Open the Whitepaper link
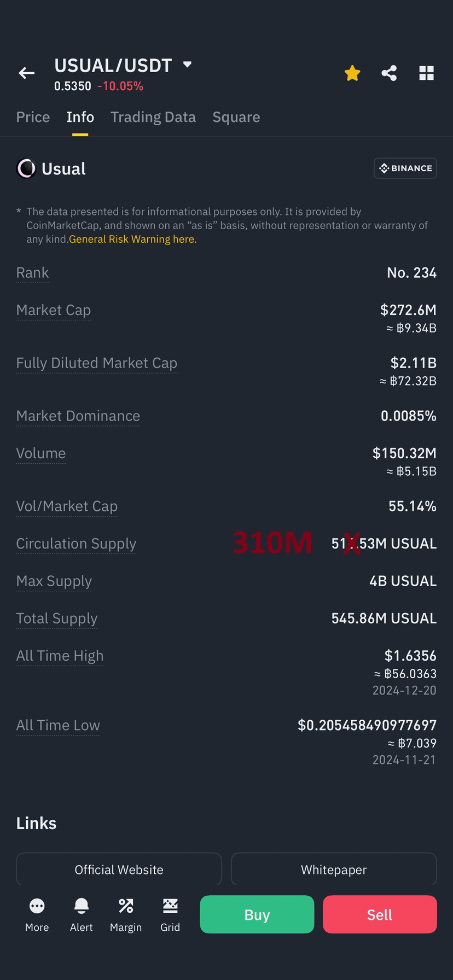The width and height of the screenshot is (453, 980). (x=334, y=869)
